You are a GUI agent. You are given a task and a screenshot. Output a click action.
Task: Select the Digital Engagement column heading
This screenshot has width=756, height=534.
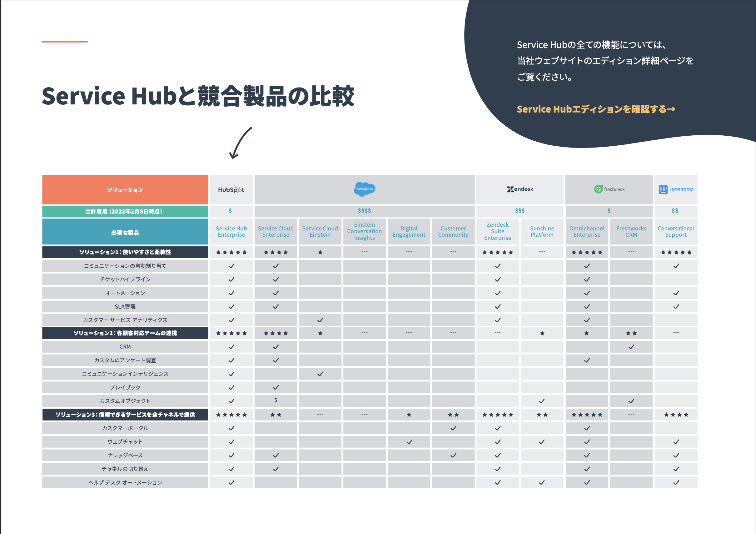tap(409, 231)
